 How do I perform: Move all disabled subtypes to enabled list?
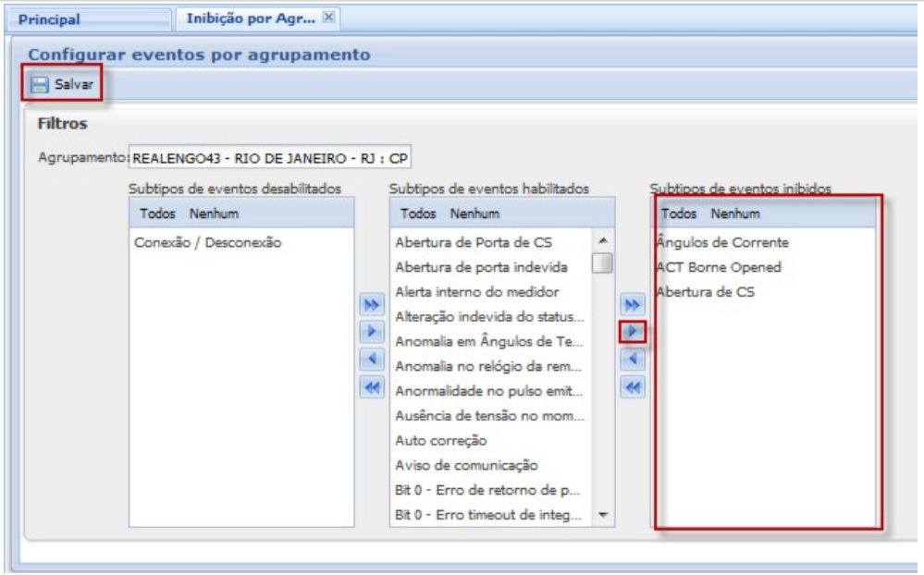click(371, 305)
